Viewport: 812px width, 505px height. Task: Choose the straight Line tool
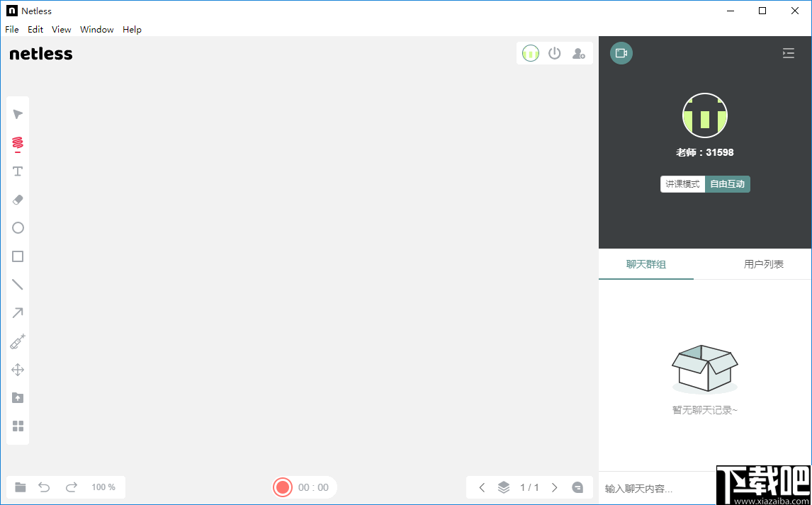coord(18,285)
